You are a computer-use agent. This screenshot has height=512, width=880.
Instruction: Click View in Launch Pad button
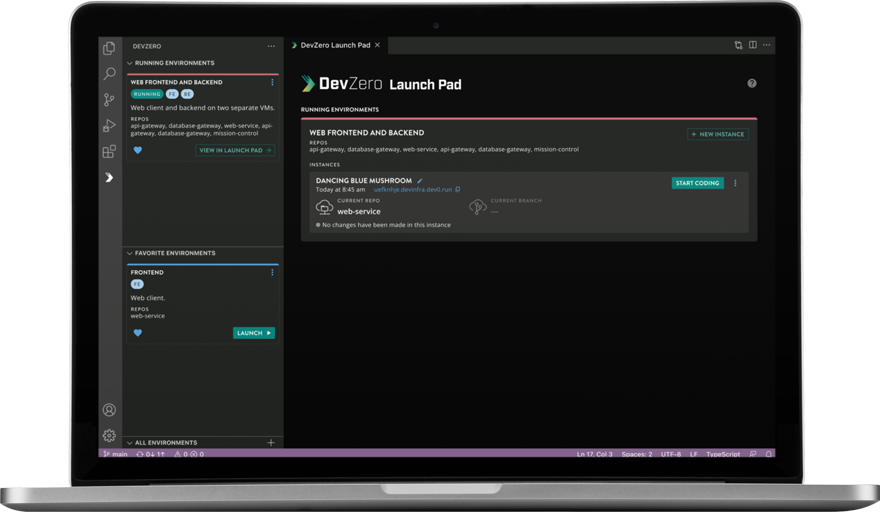tap(235, 150)
